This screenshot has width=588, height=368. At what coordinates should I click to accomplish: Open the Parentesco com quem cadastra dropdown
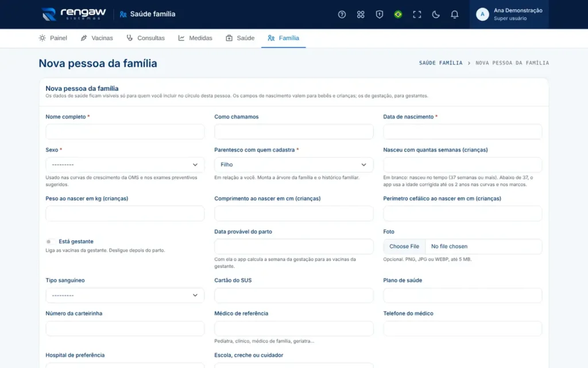pos(293,165)
